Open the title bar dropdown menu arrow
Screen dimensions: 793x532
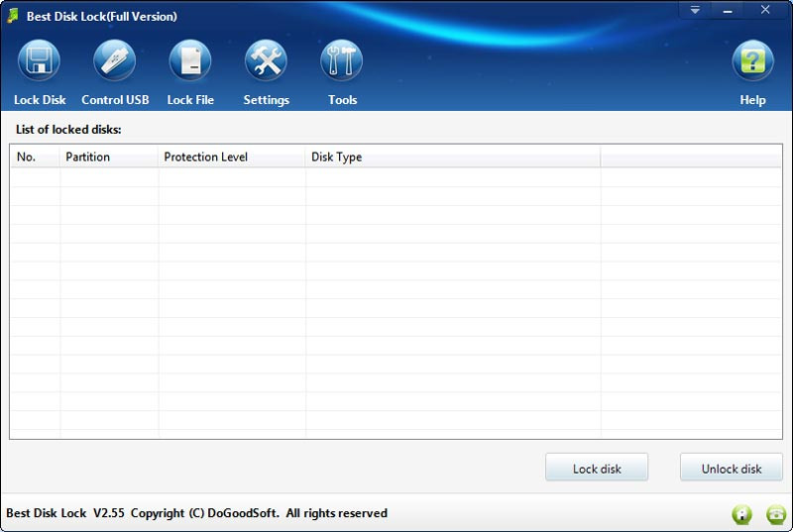click(x=696, y=10)
